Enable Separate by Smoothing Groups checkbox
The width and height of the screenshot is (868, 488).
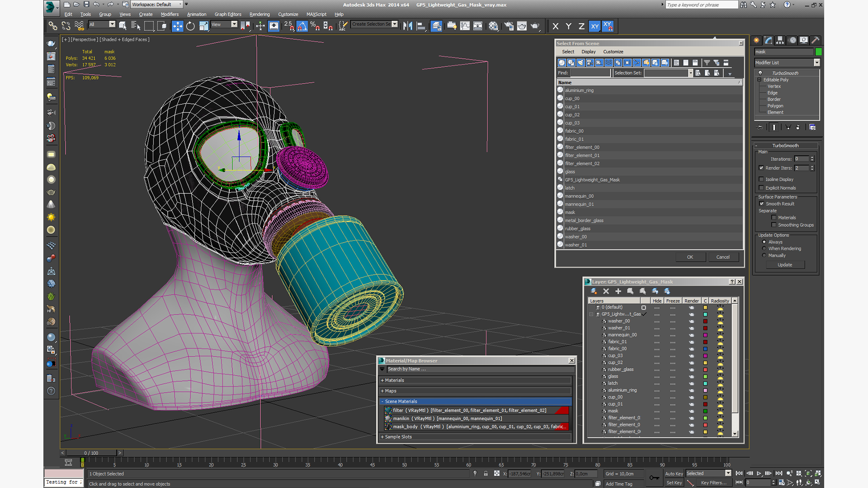coord(774,225)
